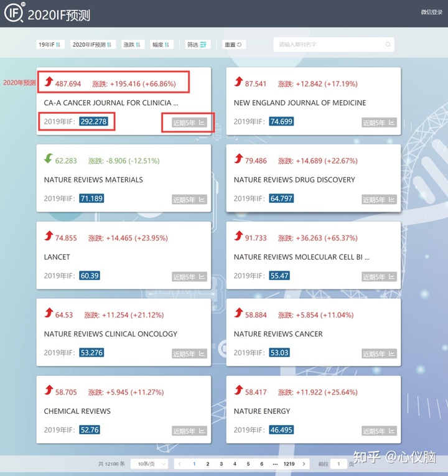Click 微信登录 login link
The height and width of the screenshot is (476, 448).
431,12
